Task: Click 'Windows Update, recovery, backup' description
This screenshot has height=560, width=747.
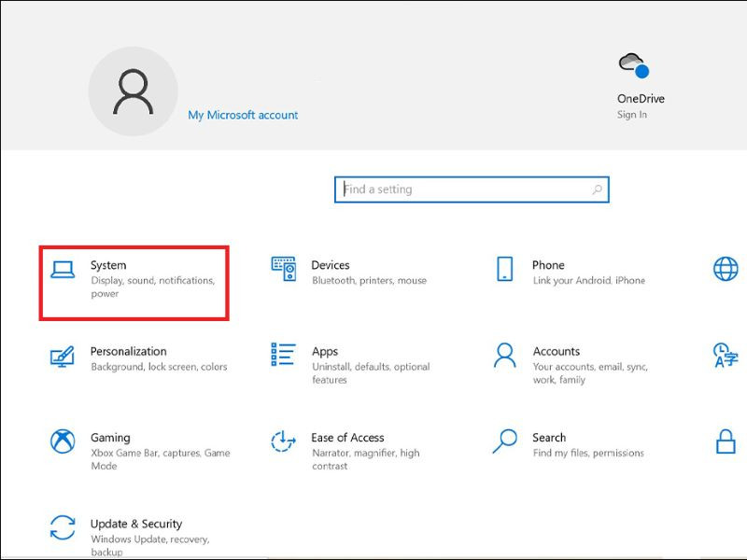Action: pos(150,546)
